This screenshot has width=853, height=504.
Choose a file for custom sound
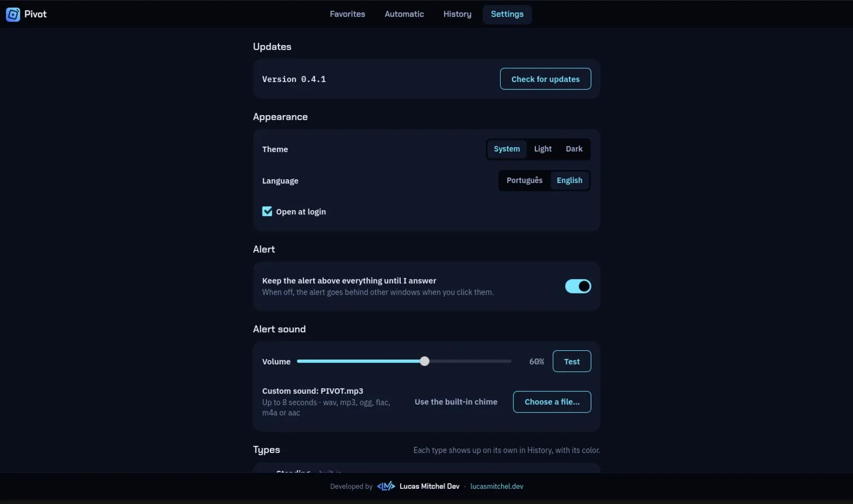coord(552,402)
